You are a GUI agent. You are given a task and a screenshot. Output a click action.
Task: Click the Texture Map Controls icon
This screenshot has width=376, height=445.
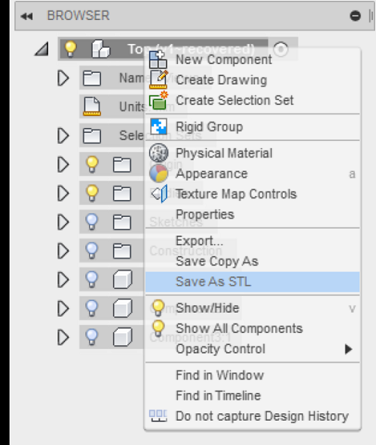[x=159, y=194]
